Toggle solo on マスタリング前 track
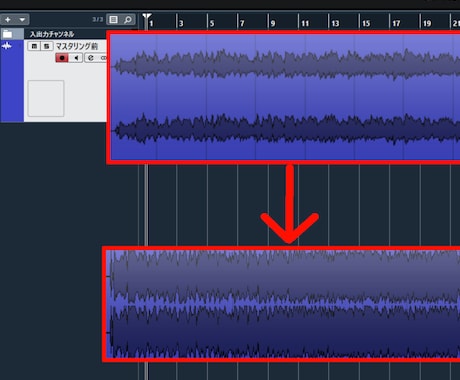Screen dimensions: 460x380 (x=47, y=46)
